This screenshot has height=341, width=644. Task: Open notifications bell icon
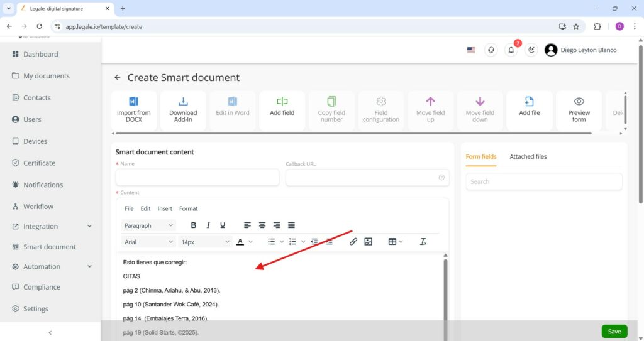(511, 50)
